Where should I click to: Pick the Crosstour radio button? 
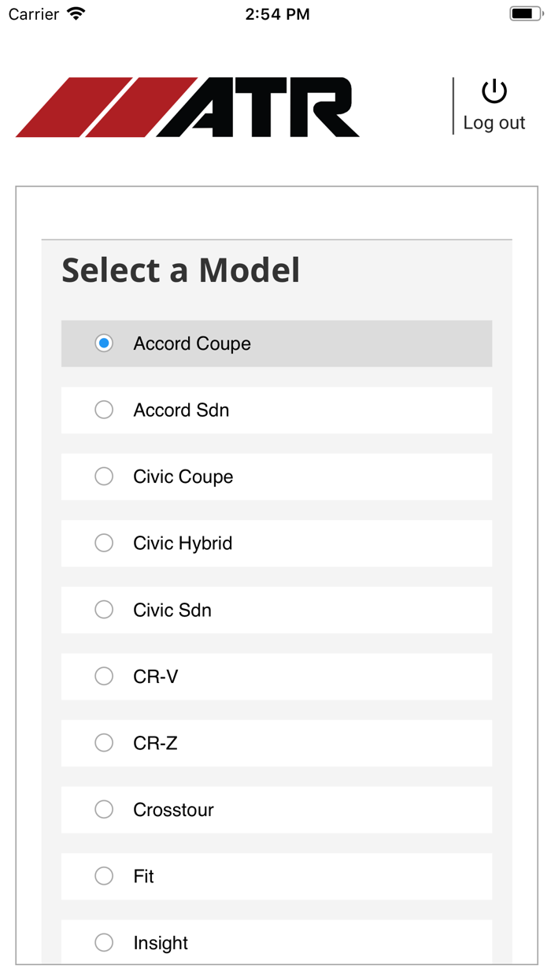pyautogui.click(x=104, y=809)
